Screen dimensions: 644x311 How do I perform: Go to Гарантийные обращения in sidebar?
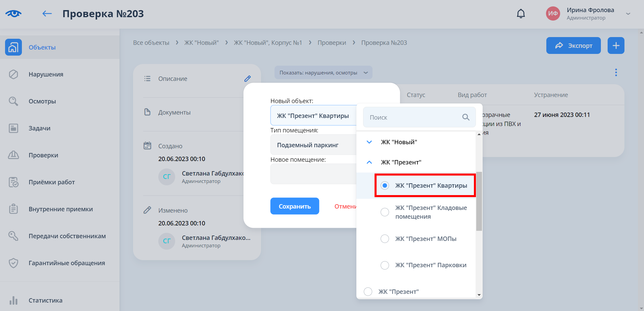tap(67, 263)
